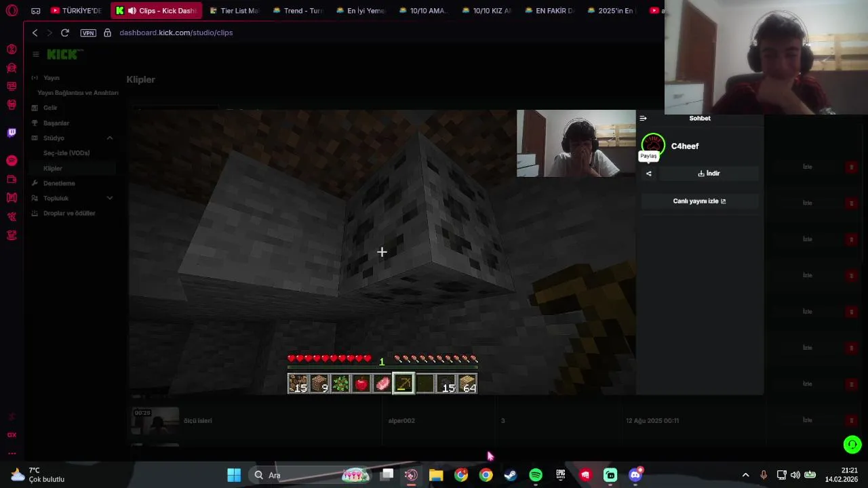
Task: Collapse the Stüdyo section chevron
Action: 110,138
